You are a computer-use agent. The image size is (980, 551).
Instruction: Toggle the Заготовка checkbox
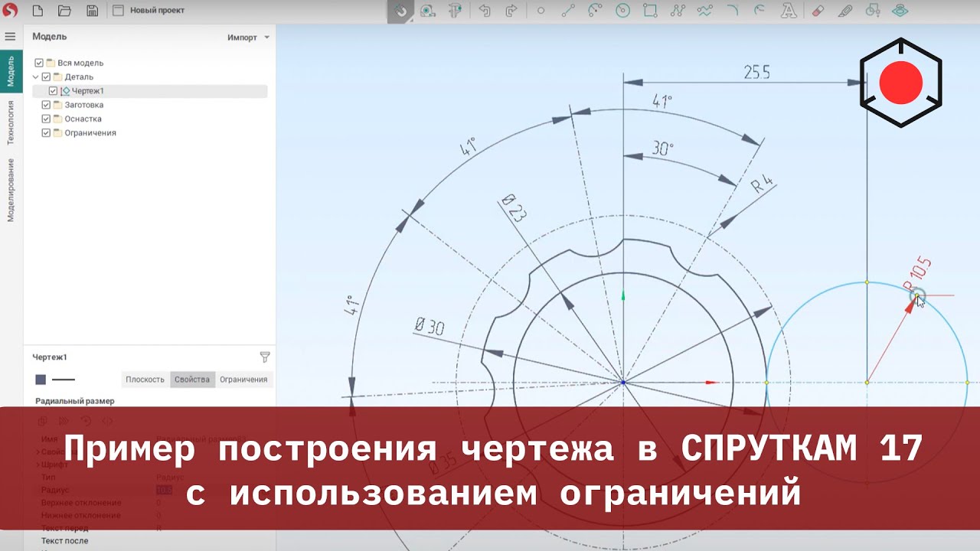[x=46, y=105]
